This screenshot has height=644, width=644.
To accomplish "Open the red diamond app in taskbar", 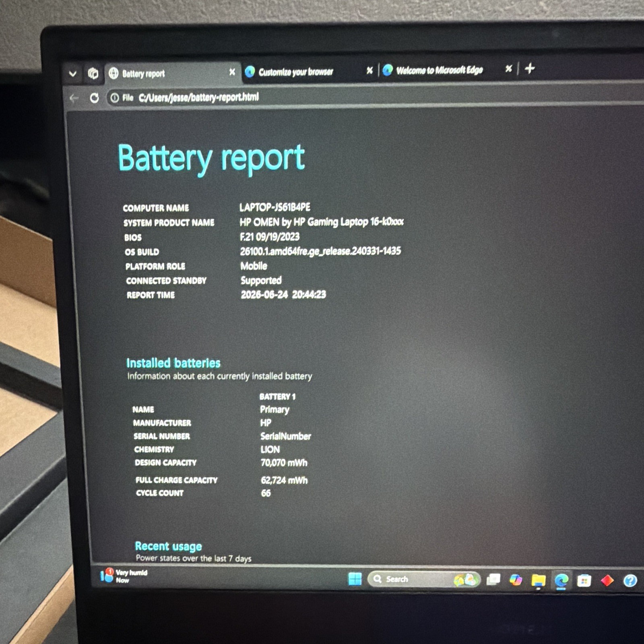I will pos(607,580).
